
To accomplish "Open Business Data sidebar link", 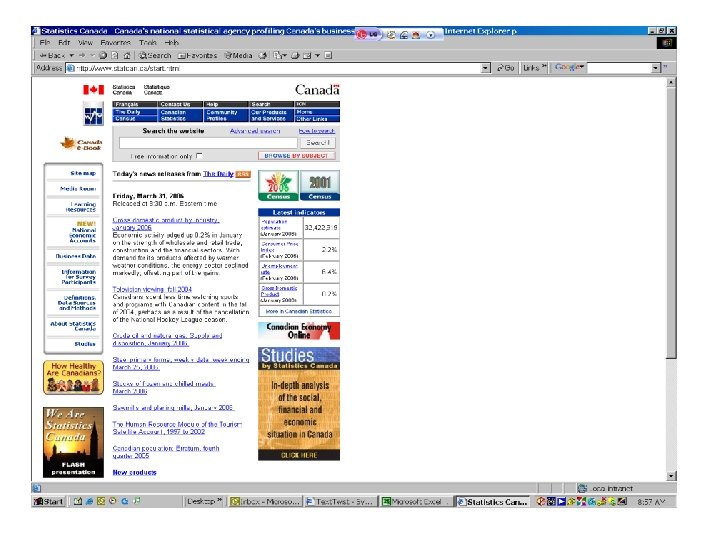I will click(76, 256).
